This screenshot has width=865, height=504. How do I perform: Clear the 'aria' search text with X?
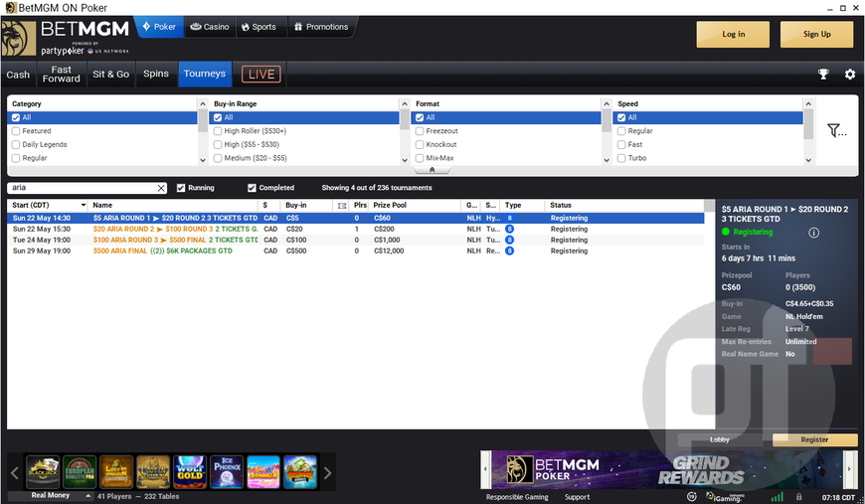161,188
